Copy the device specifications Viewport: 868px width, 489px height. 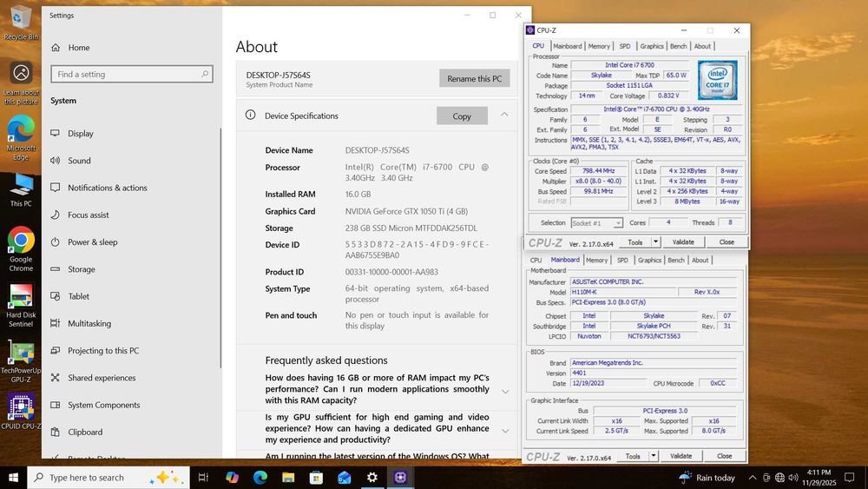tap(462, 116)
